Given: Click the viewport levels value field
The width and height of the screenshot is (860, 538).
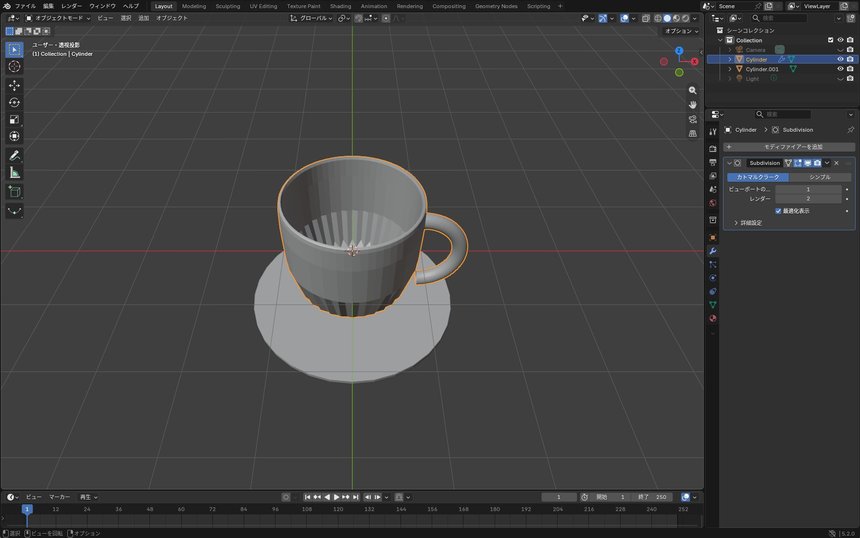Looking at the screenshot, I should [808, 189].
